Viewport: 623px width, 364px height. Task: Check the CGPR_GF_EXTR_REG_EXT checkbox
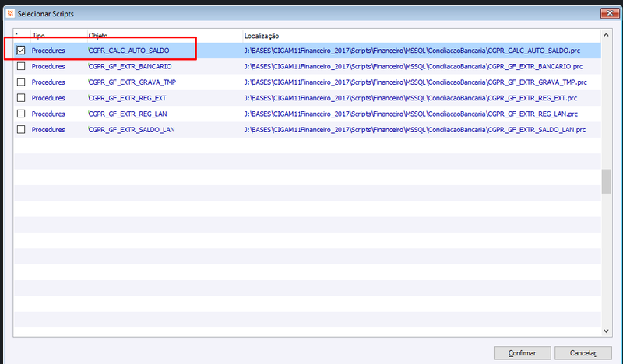21,98
